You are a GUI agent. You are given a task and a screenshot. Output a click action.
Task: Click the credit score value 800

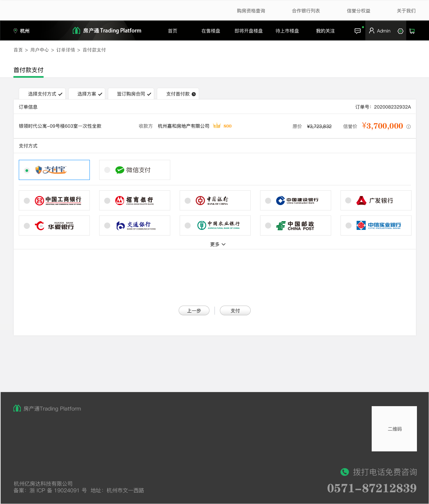(x=228, y=126)
